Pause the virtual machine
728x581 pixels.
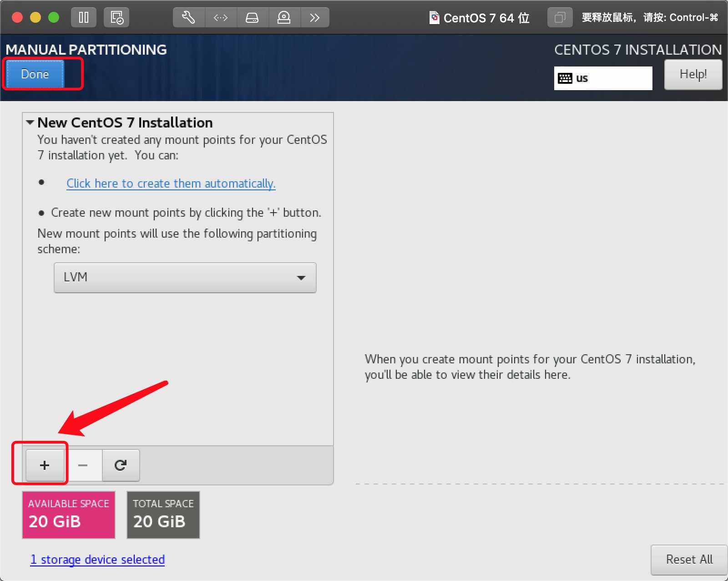(x=84, y=18)
